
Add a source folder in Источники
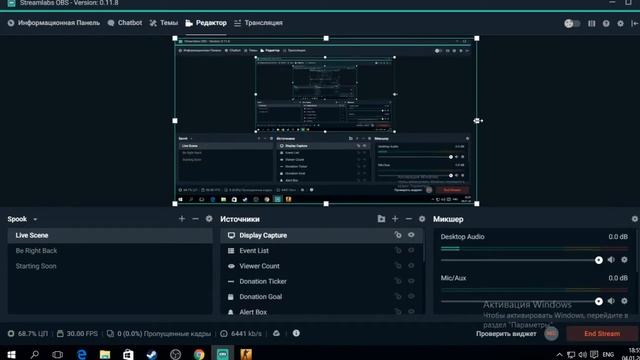click(x=381, y=219)
